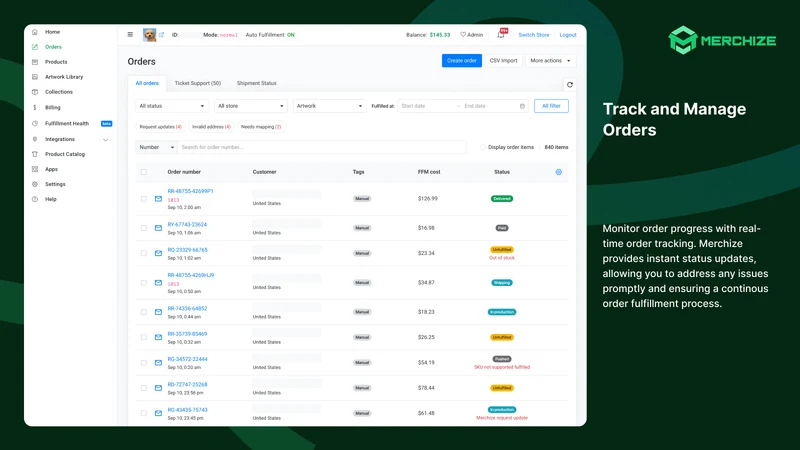The height and width of the screenshot is (450, 800).
Task: Switch to the Shipment Status tab
Action: click(x=257, y=83)
